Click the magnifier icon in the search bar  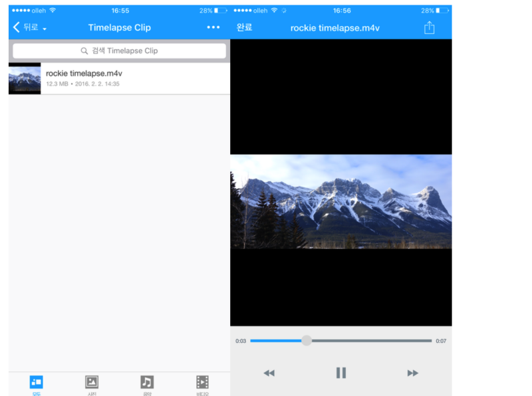tap(84, 51)
